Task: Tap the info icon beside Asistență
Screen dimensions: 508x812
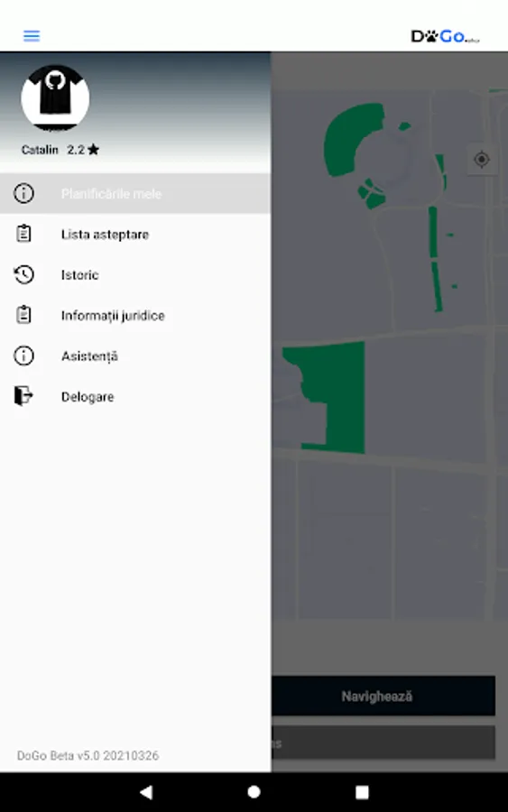Action: coord(23,355)
